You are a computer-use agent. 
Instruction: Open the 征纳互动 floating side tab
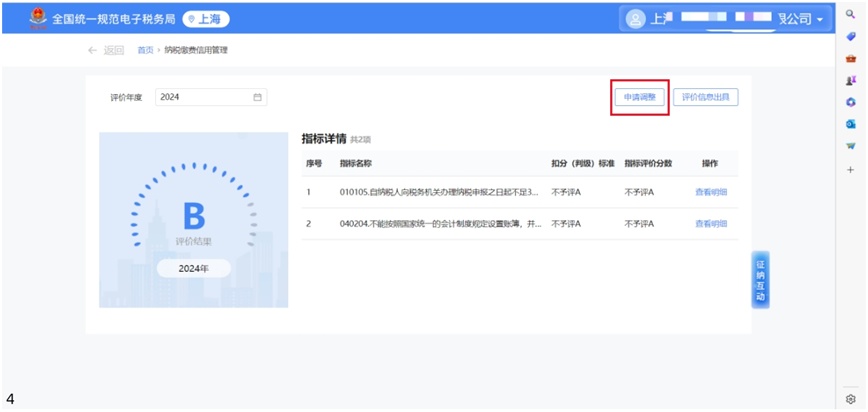760,280
